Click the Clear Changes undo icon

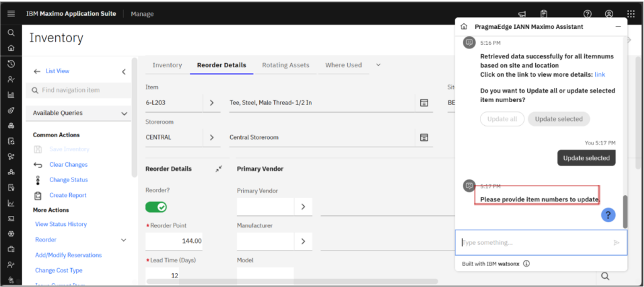tap(38, 165)
